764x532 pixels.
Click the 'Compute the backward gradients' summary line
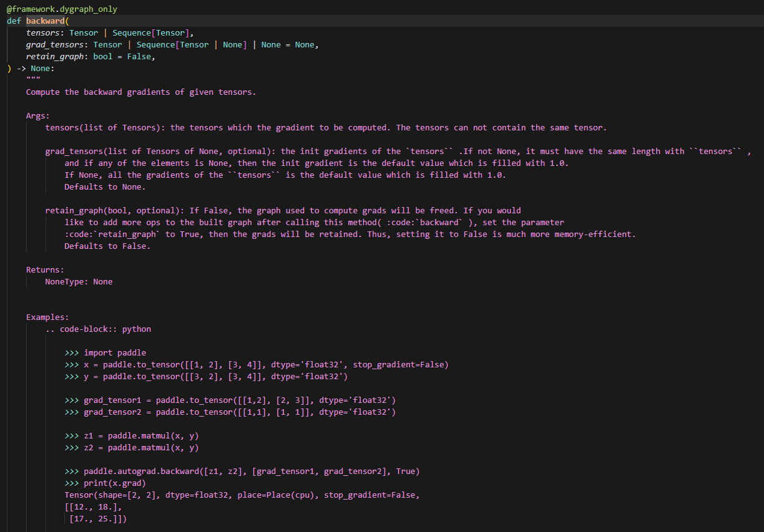(141, 92)
